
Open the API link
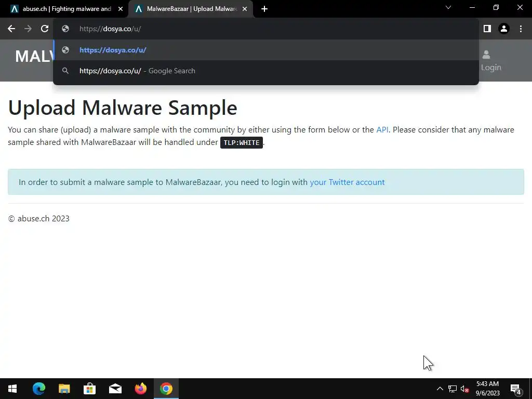(382, 130)
